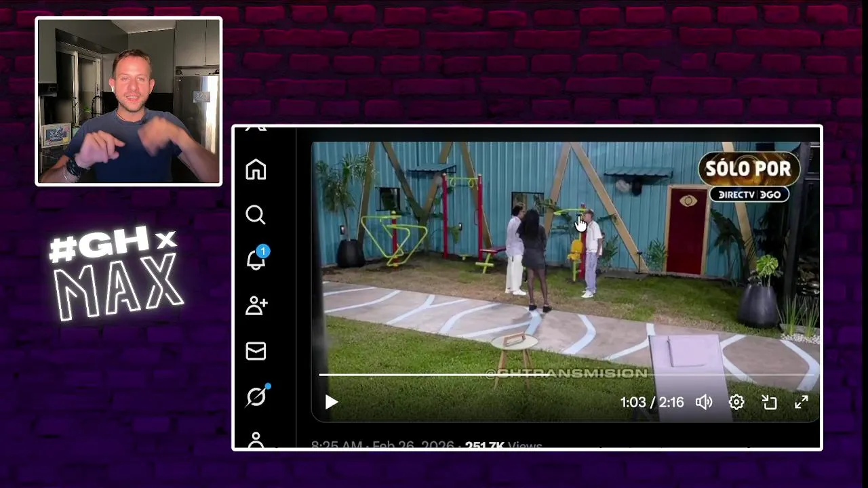The image size is (868, 488).
Task: Mute the video volume
Action: point(704,403)
